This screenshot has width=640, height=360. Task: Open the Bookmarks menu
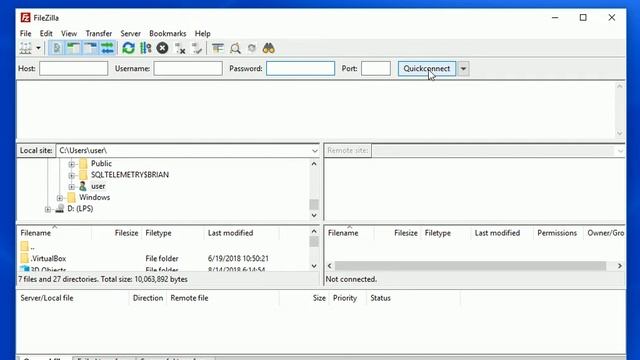tap(167, 33)
